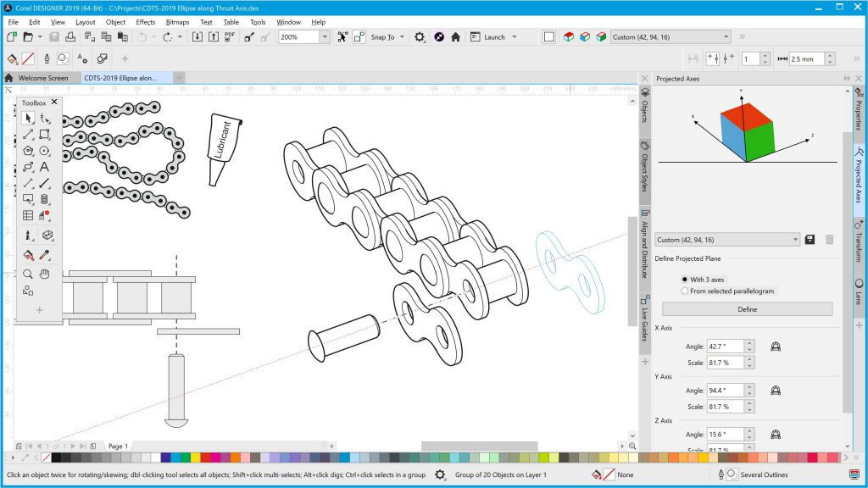Image resolution: width=868 pixels, height=488 pixels.
Task: Click the save preset disk icon
Action: 810,240
